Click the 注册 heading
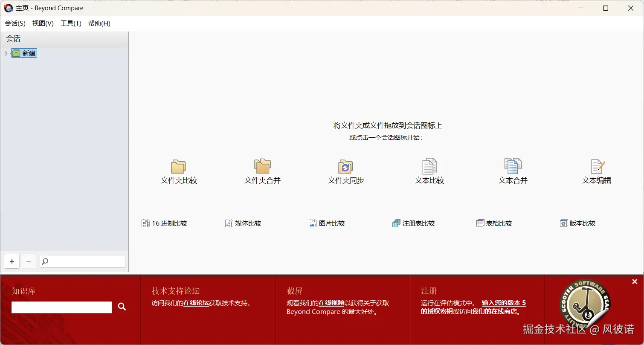 click(x=429, y=291)
